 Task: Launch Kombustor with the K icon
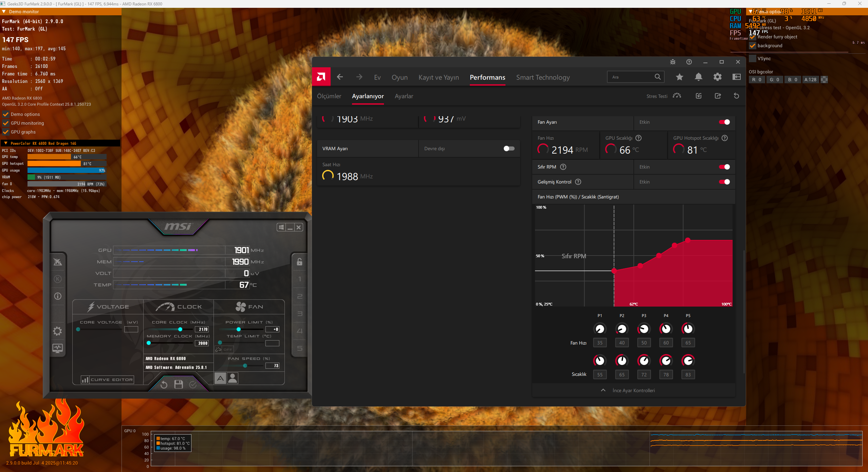pyautogui.click(x=58, y=279)
